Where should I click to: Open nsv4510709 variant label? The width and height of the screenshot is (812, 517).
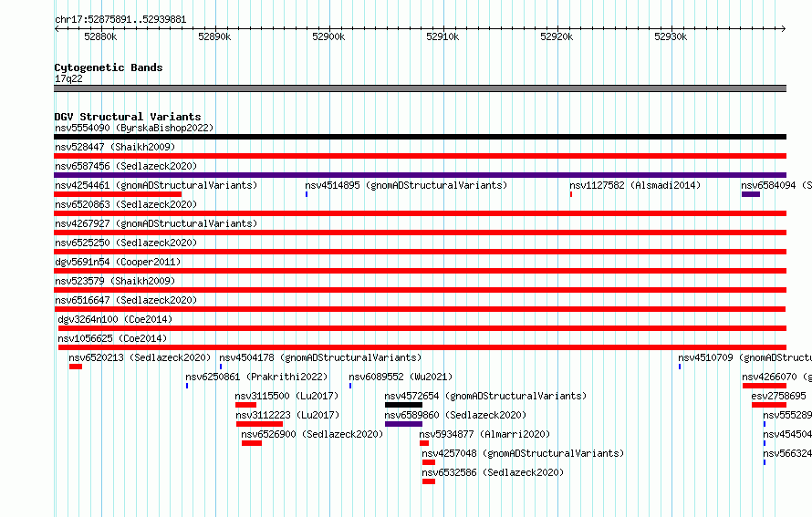[744, 357]
